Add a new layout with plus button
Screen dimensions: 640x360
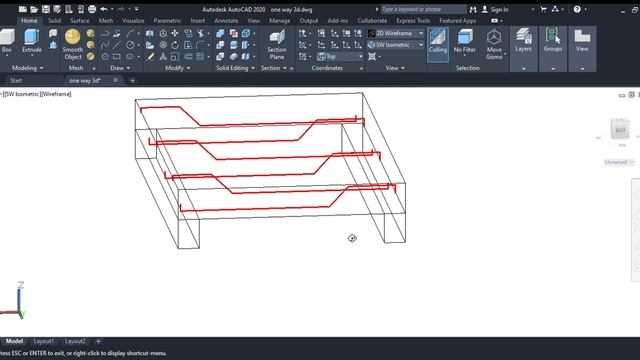[98, 341]
